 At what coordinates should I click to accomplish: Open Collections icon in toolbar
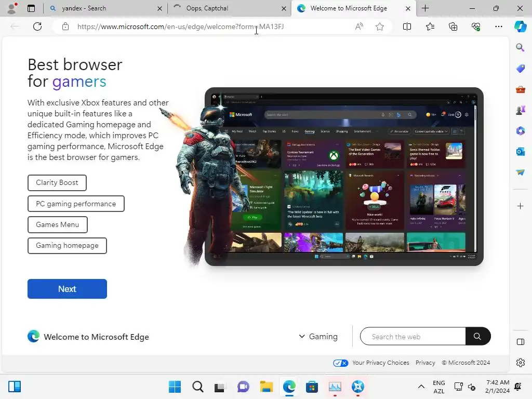click(x=453, y=26)
